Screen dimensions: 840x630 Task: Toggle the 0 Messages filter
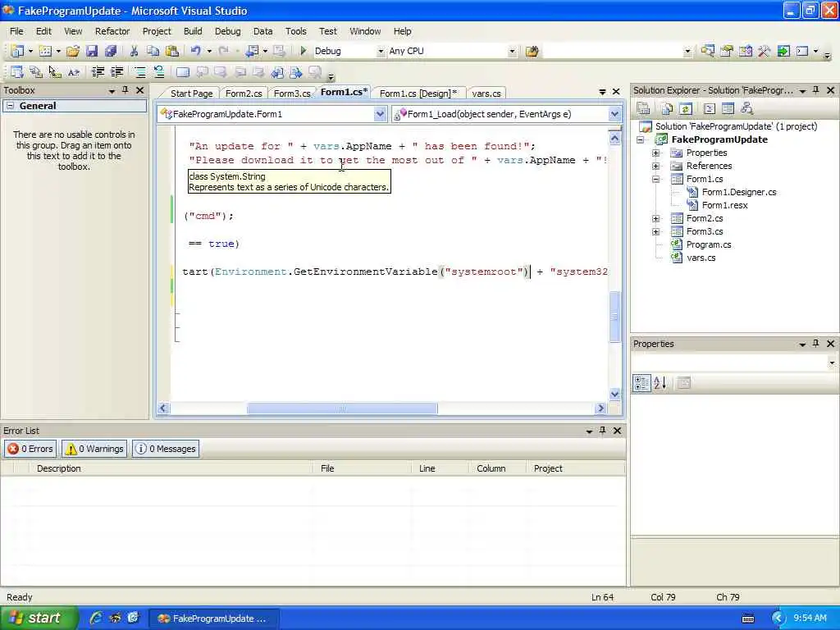pyautogui.click(x=166, y=449)
